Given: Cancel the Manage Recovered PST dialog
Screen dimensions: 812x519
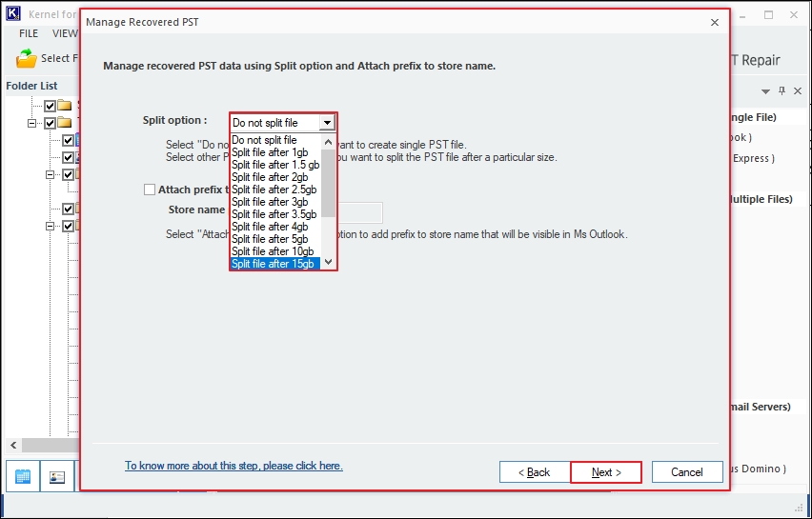Looking at the screenshot, I should [x=687, y=472].
